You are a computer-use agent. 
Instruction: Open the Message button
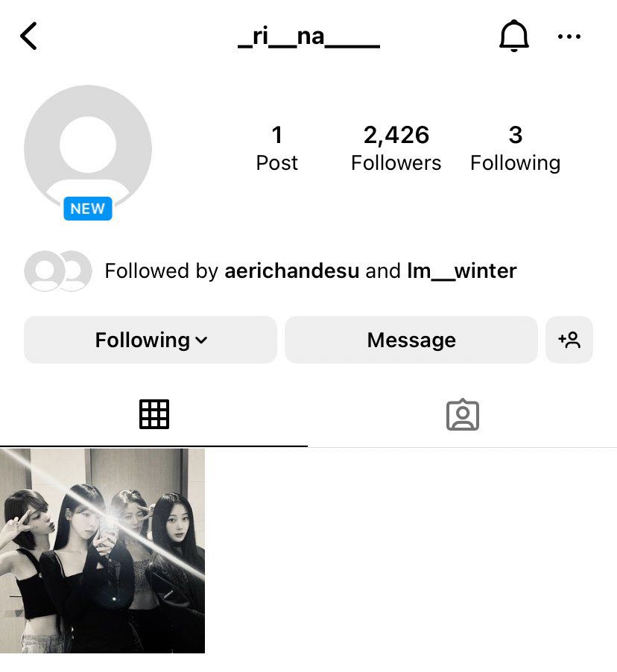coord(411,340)
